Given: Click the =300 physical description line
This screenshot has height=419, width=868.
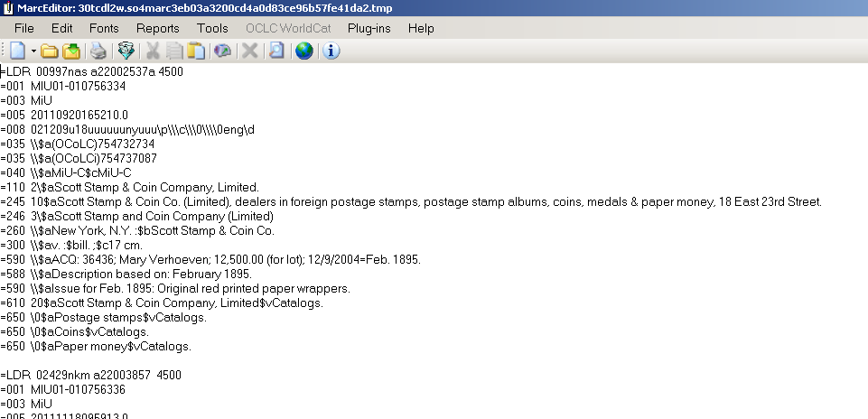Looking at the screenshot, I should [71, 245].
